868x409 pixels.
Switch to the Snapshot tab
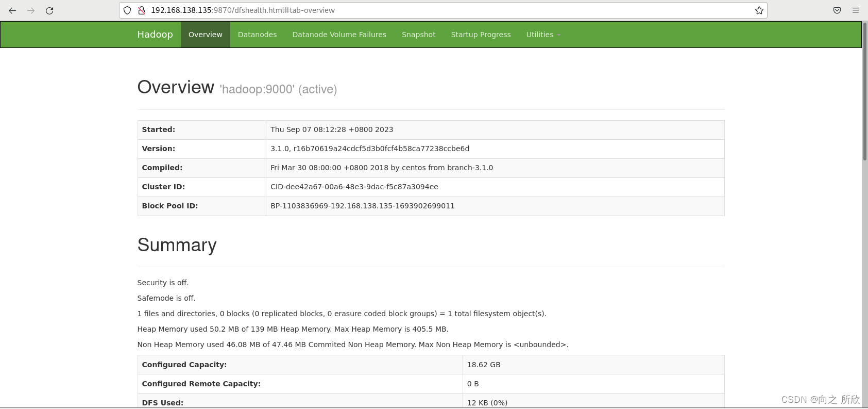click(x=419, y=35)
